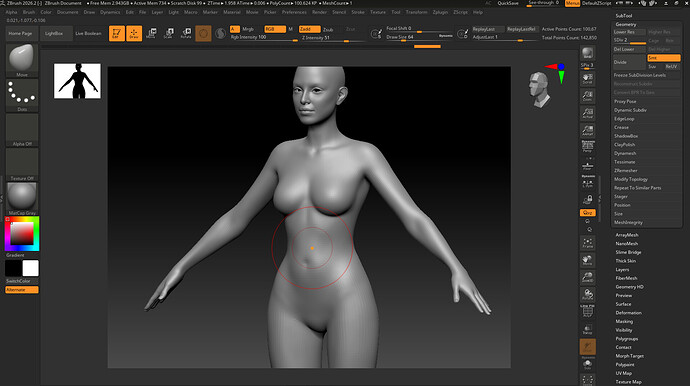Toggle the Rgb color mode button
The height and width of the screenshot is (386, 690).
[x=275, y=29]
